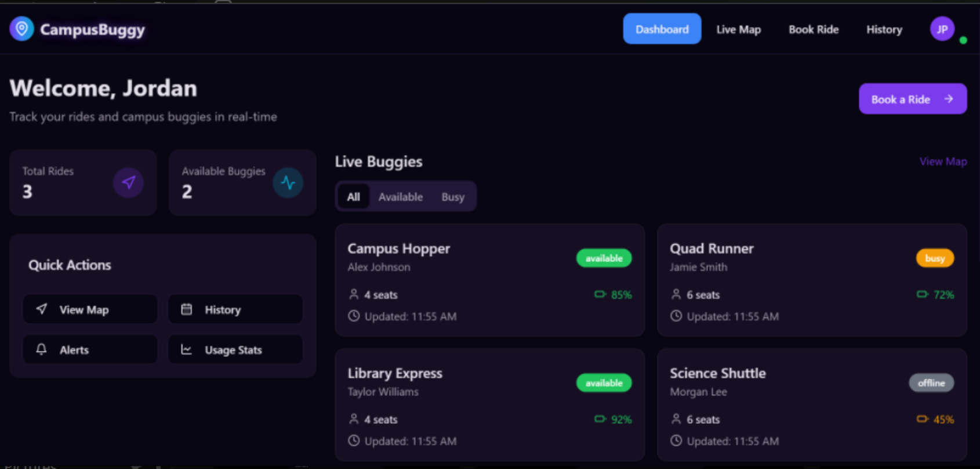Click the History quick action button
Viewport: 980px width, 469px height.
coord(235,309)
